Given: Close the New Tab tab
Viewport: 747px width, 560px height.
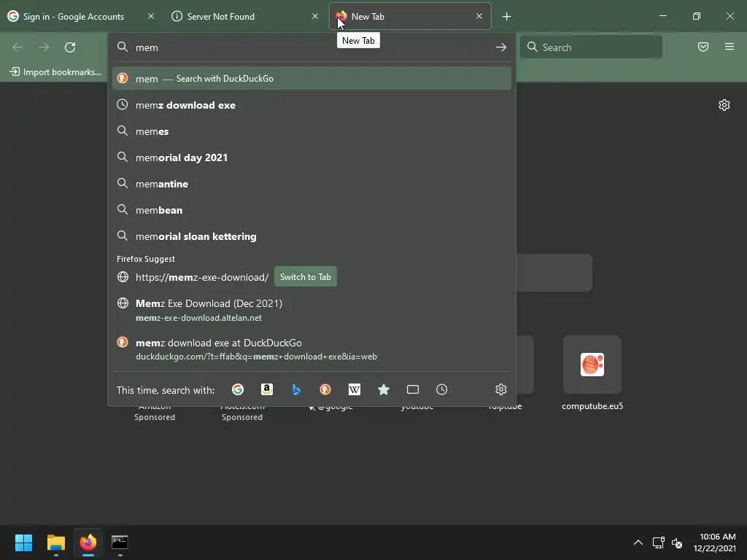Looking at the screenshot, I should (x=479, y=16).
